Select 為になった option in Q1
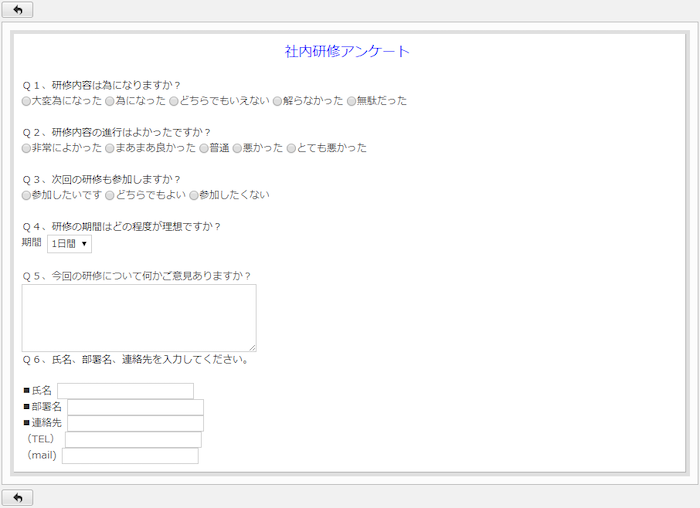Viewport: 700px width, 508px height. coord(110,101)
